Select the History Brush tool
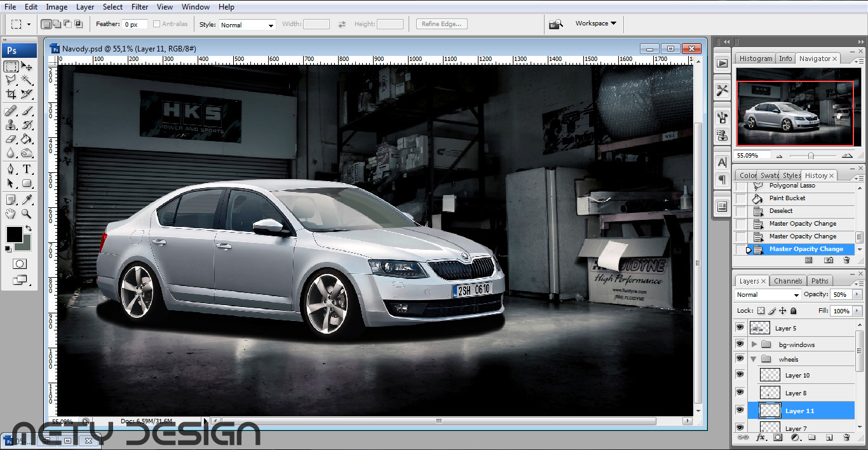This screenshot has height=450, width=868. click(27, 125)
